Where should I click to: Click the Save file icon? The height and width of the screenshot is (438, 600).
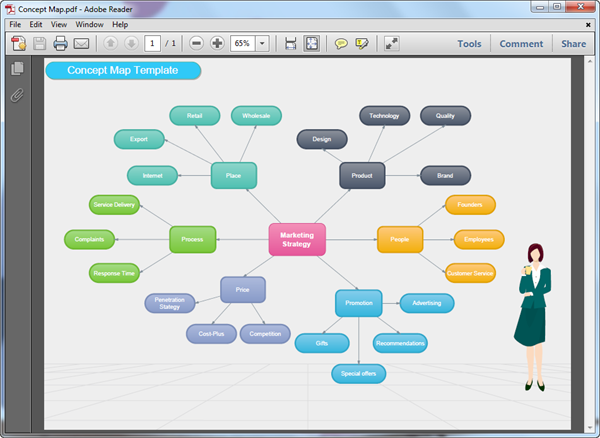click(39, 44)
